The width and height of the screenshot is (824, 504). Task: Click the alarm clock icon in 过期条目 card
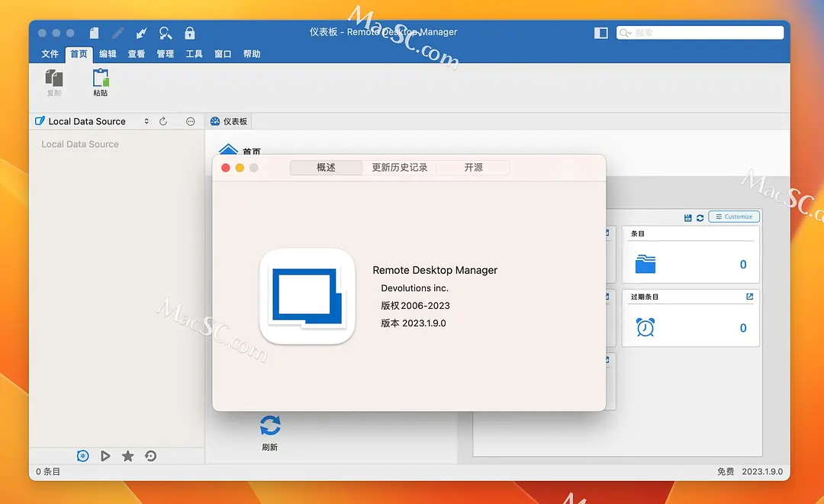pyautogui.click(x=645, y=327)
